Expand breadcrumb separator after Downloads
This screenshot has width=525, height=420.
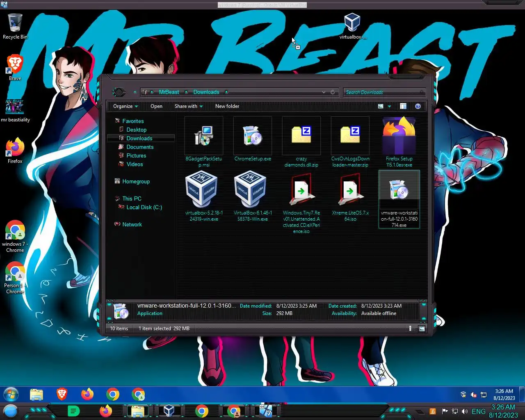pos(226,92)
